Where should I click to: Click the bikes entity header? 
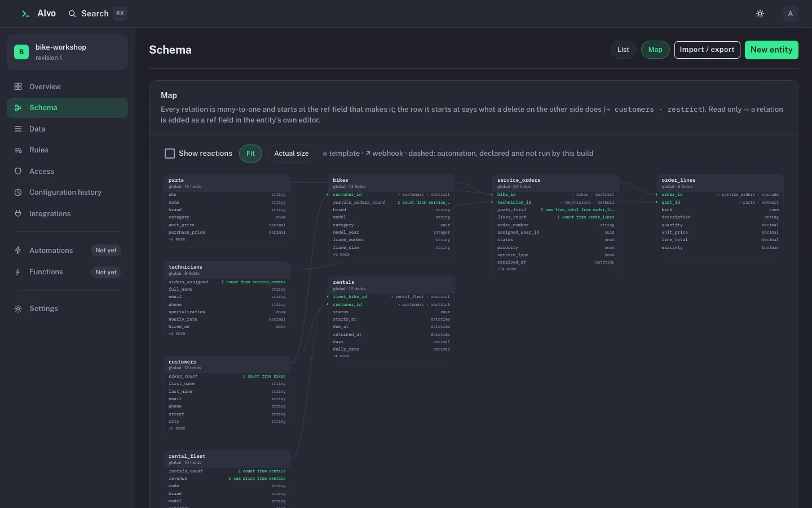pos(391,183)
